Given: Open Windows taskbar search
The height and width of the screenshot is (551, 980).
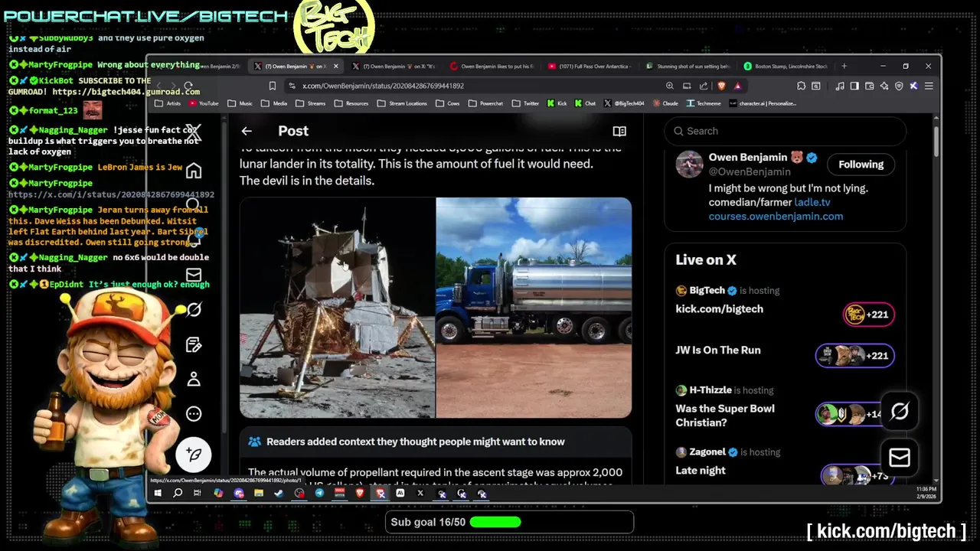Looking at the screenshot, I should click(x=178, y=494).
